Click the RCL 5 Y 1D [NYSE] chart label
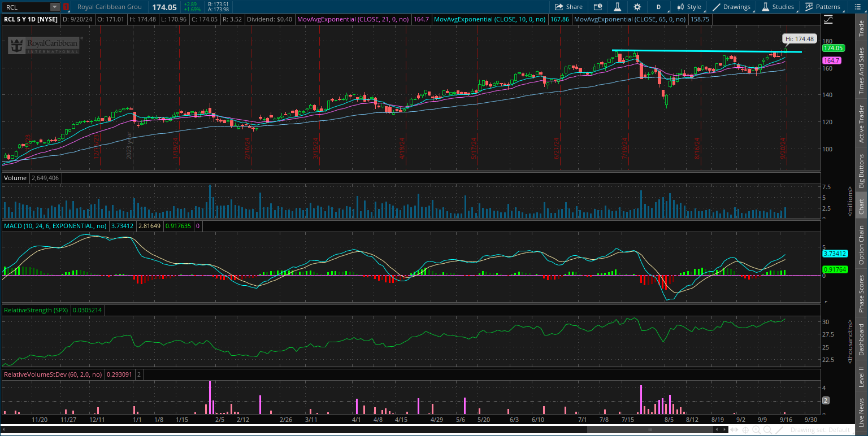This screenshot has width=868, height=436. [32, 19]
